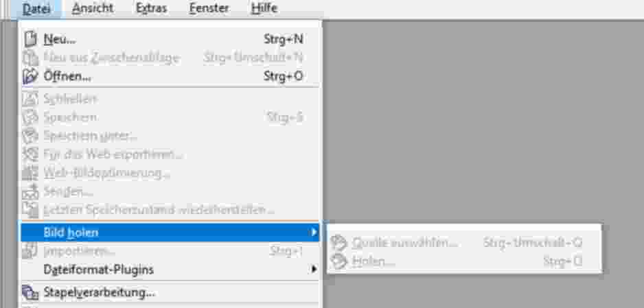The height and width of the screenshot is (308, 644).
Task: Click the open folder icon beside Öffnen...
Action: pyautogui.click(x=30, y=77)
